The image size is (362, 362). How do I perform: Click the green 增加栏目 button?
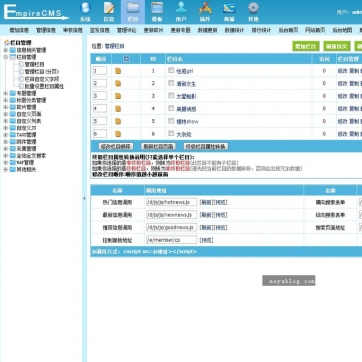pyautogui.click(x=306, y=46)
